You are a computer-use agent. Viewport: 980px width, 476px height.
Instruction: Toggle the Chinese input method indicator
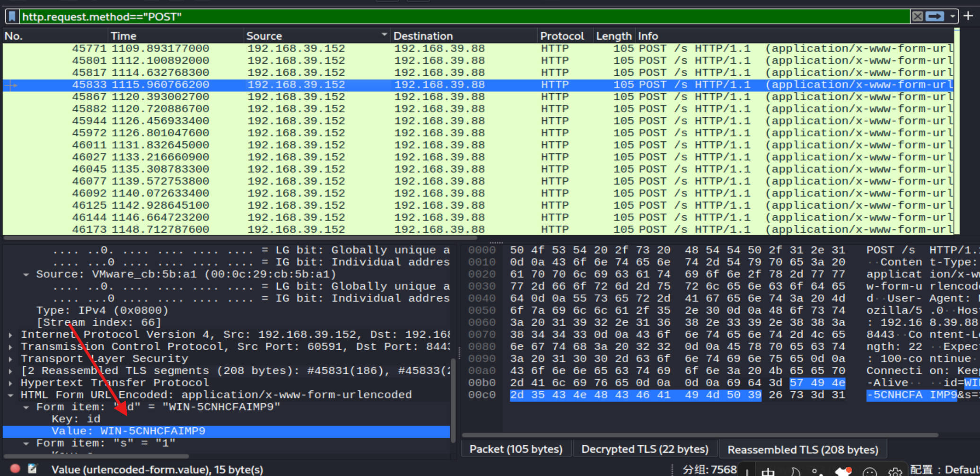[x=768, y=471]
